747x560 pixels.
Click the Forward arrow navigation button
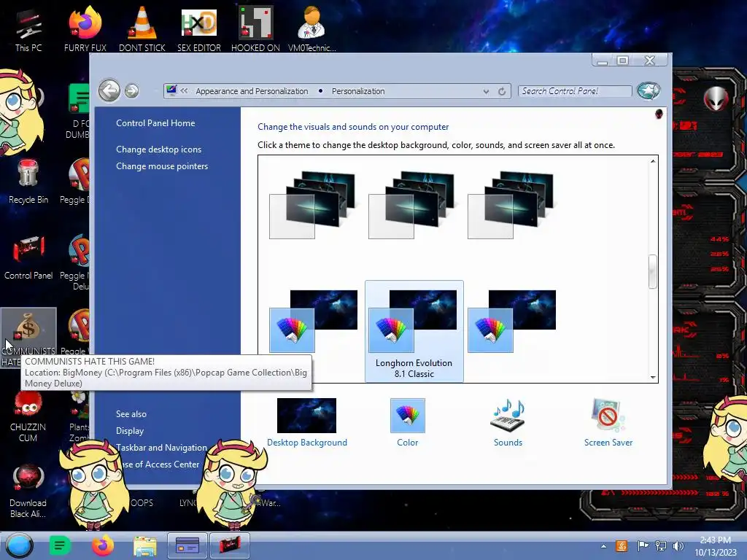pyautogui.click(x=132, y=90)
